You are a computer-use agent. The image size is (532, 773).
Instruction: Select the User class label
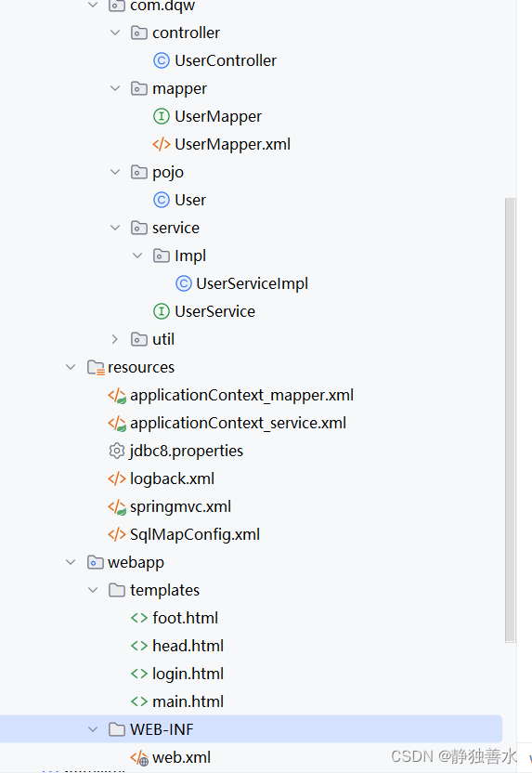[190, 200]
